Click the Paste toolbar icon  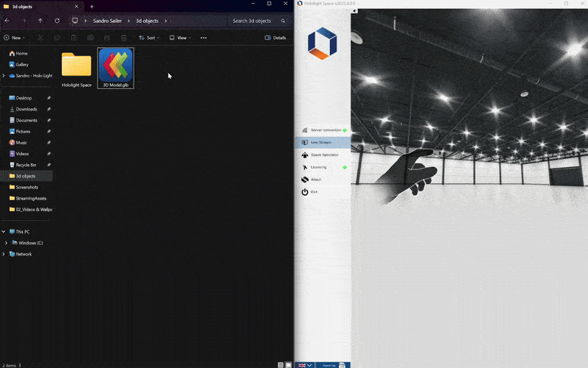point(74,38)
